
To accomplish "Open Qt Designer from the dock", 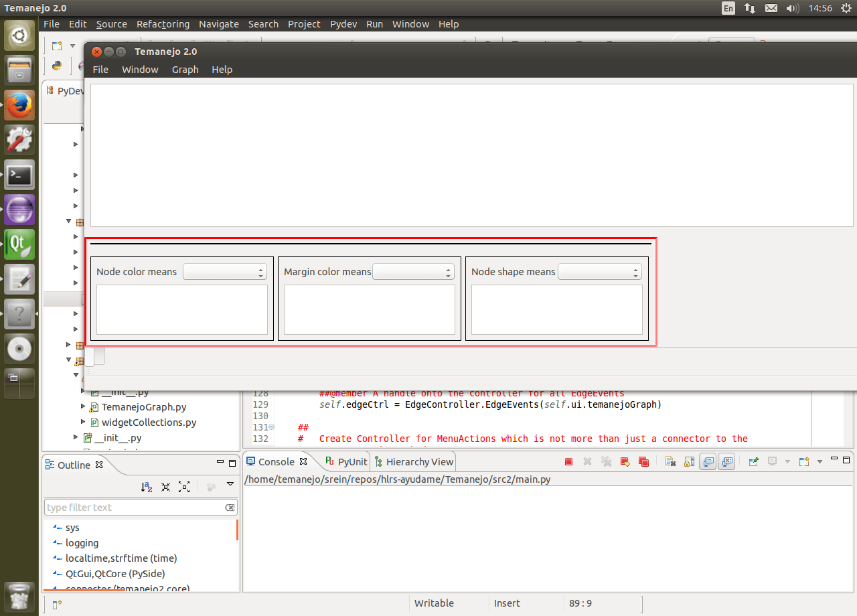I will (x=19, y=244).
